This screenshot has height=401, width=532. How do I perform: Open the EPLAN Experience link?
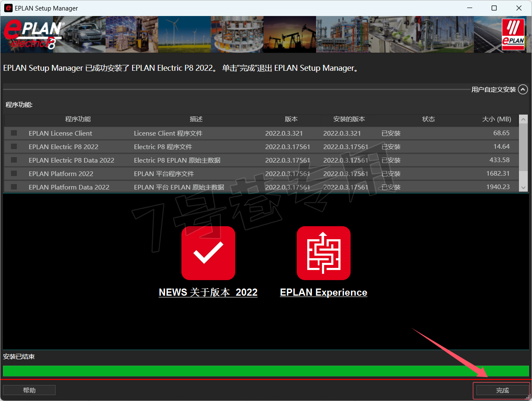pos(324,292)
